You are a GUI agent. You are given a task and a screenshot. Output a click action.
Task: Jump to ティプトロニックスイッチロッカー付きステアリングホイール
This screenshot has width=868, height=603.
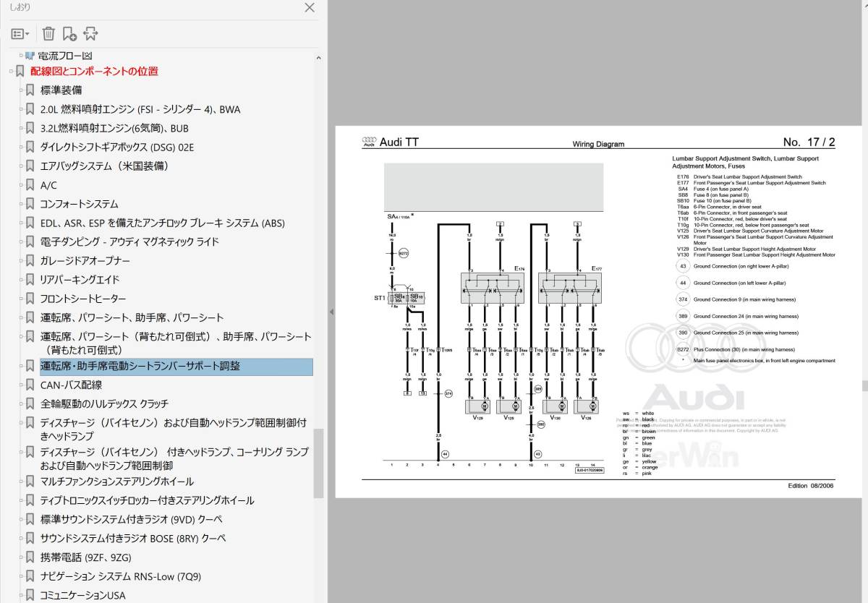click(148, 500)
